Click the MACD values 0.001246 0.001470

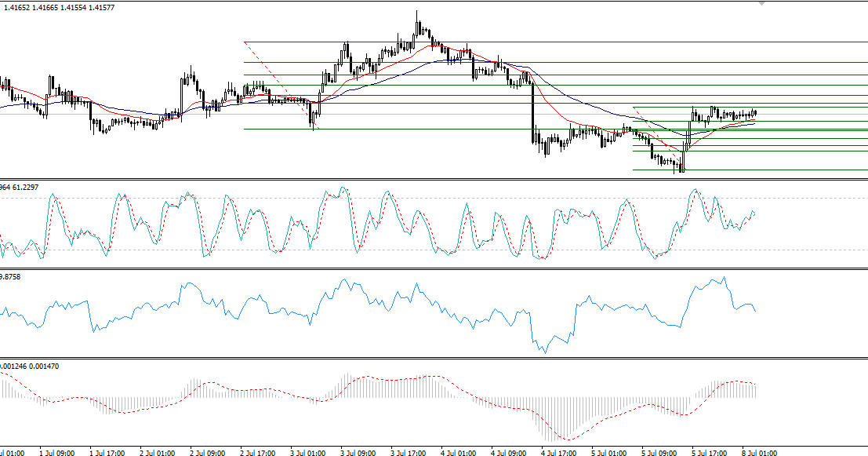pyautogui.click(x=29, y=367)
